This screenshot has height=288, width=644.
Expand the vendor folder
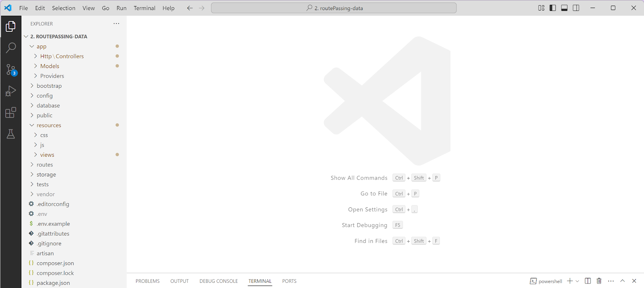pyautogui.click(x=74, y=195)
